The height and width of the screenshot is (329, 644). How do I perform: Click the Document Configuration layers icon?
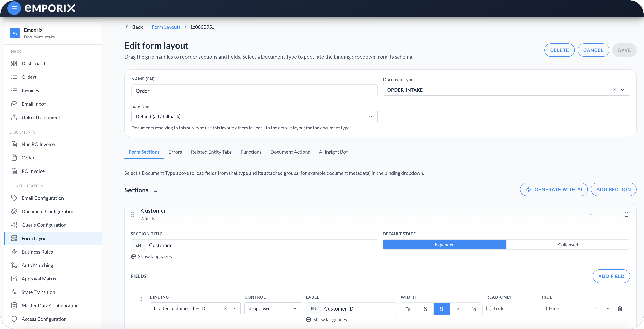tap(14, 211)
